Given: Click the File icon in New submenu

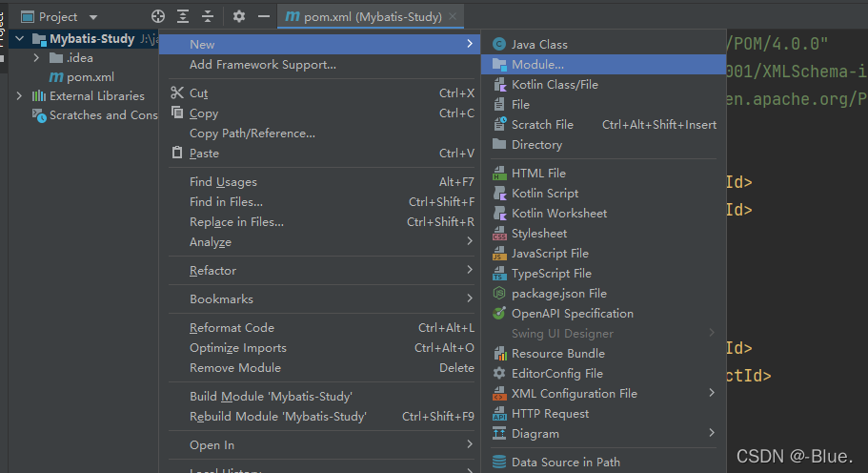Looking at the screenshot, I should (499, 105).
